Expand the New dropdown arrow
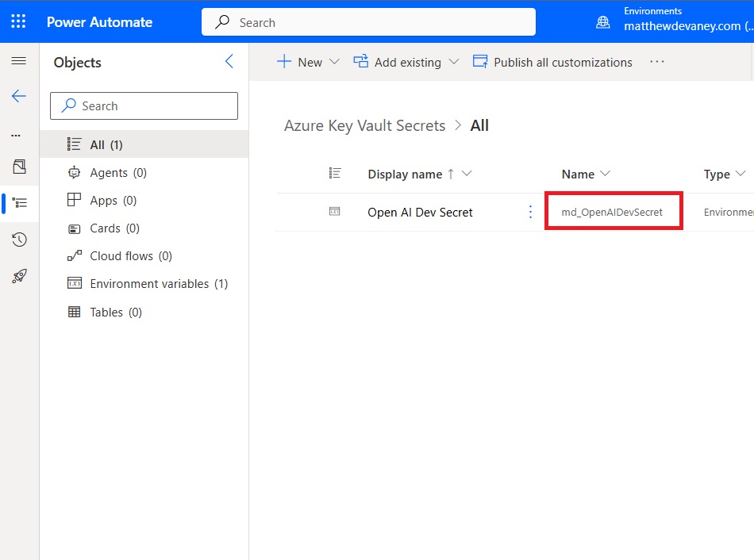The height and width of the screenshot is (560, 754). pyautogui.click(x=334, y=62)
